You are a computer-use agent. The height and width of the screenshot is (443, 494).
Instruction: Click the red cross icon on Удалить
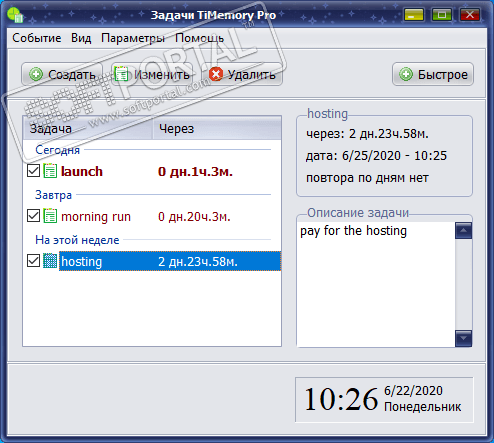pos(216,74)
